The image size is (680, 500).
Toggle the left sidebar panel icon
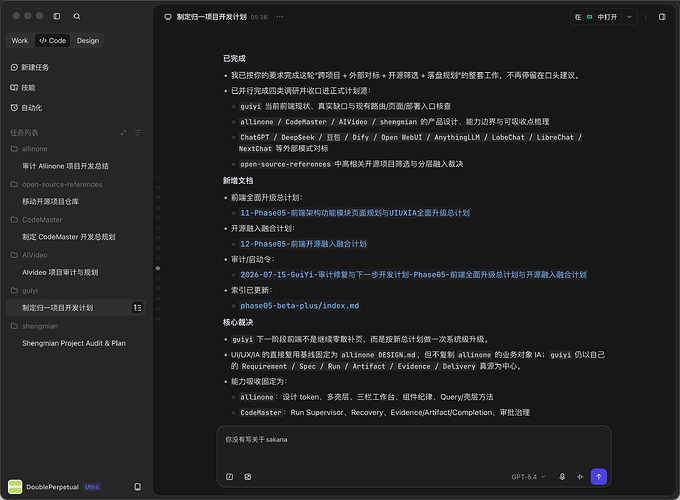[x=56, y=16]
